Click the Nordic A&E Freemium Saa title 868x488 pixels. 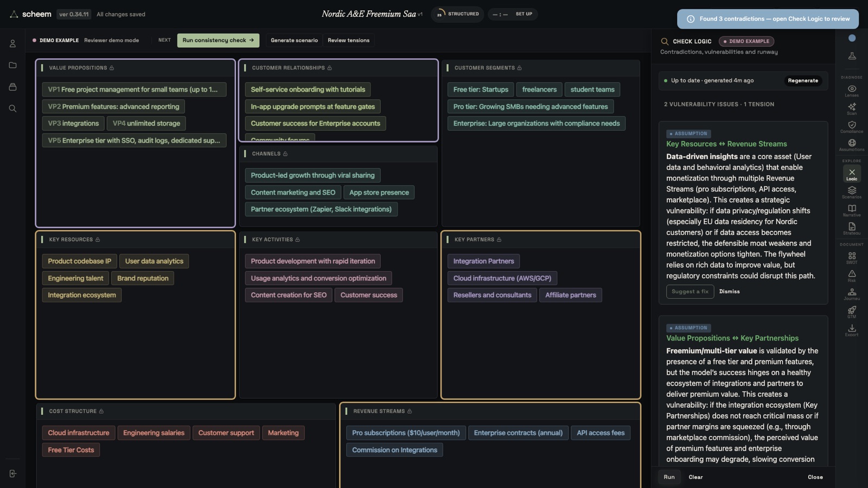[x=369, y=14]
